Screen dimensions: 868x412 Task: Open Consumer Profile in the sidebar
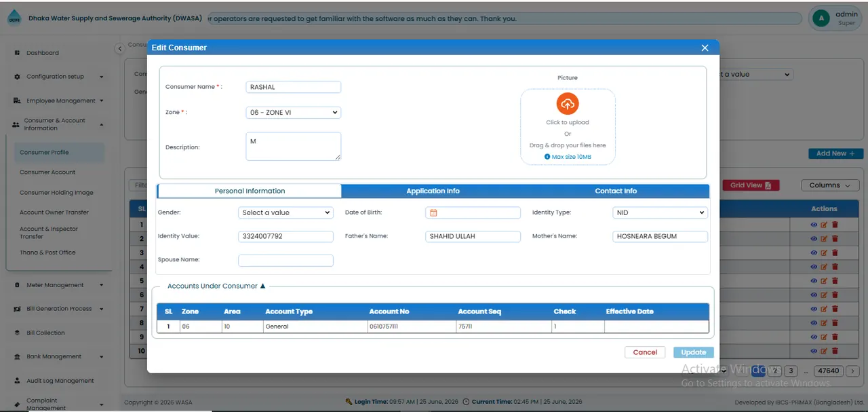tap(59, 152)
